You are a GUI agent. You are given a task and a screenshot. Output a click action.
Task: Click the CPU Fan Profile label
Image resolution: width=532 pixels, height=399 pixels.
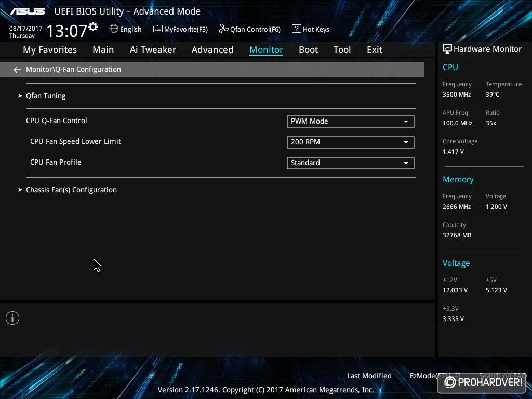56,162
